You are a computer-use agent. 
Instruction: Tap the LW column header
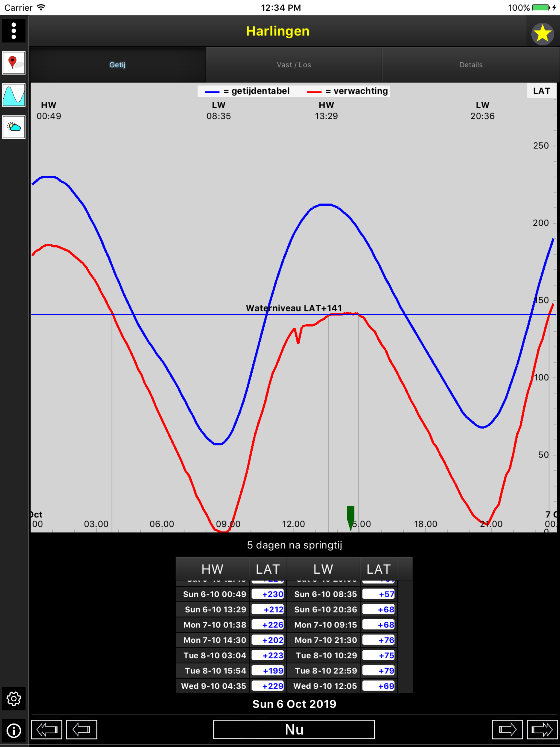(x=323, y=569)
